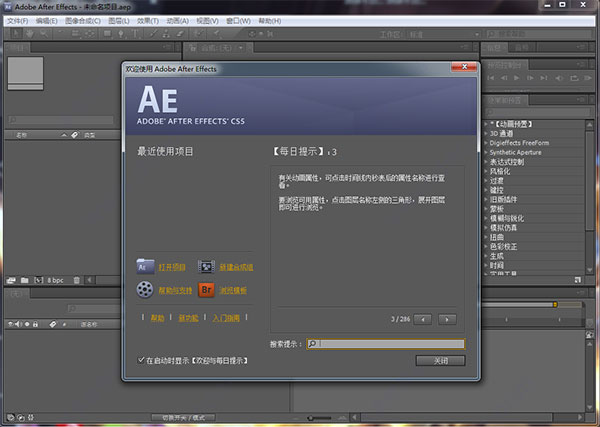Viewport: 600px width, 427px height.
Task: Jump to last frame in preview panel
Action: click(544, 78)
